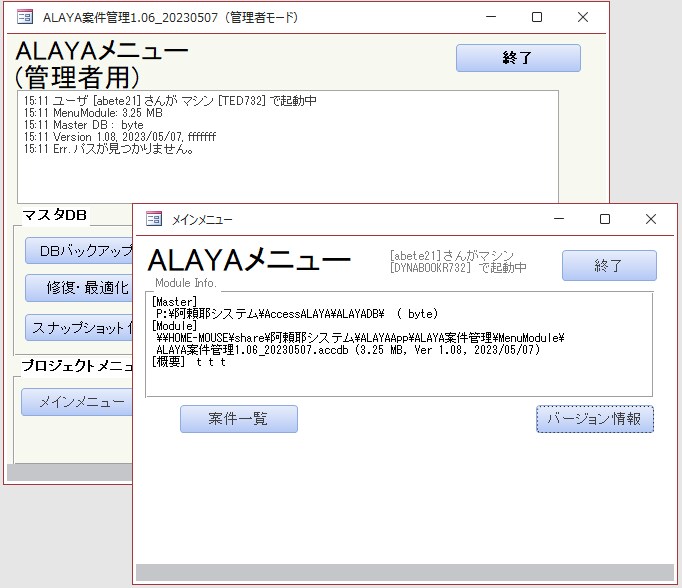This screenshot has height=588, width=682.
Task: Maximize the ALAYA案件管理 admin window
Action: (537, 17)
